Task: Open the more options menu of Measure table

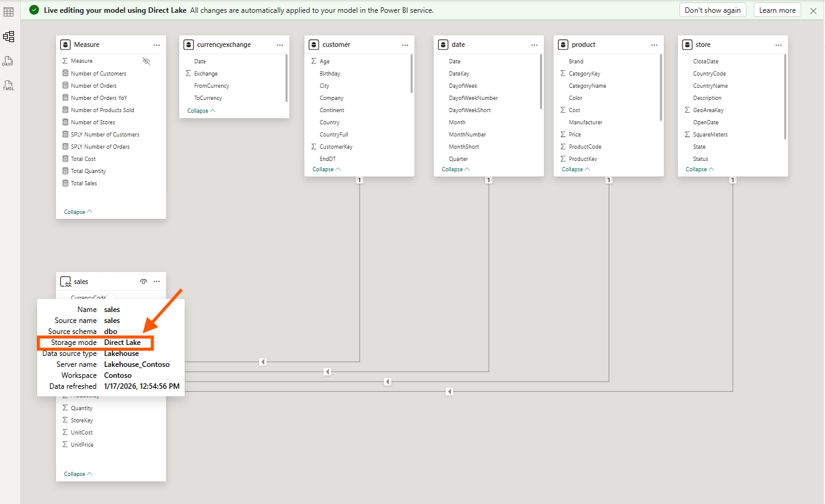Action: coord(157,45)
